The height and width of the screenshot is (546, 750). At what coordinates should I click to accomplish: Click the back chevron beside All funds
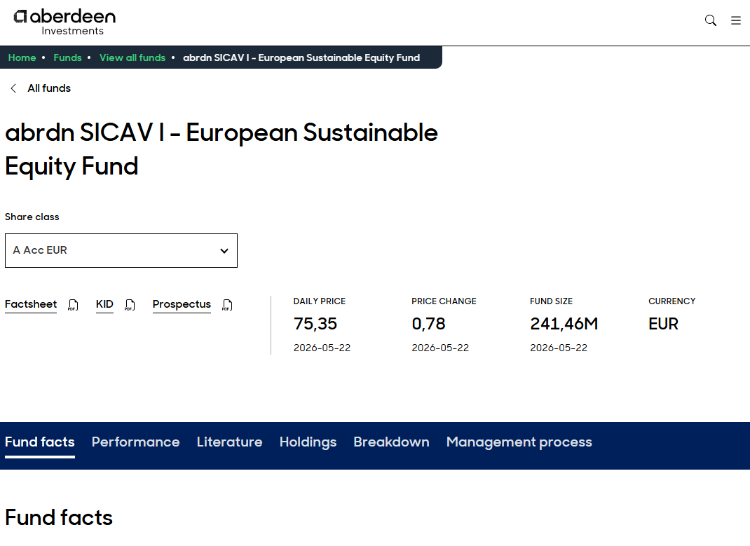[13, 88]
